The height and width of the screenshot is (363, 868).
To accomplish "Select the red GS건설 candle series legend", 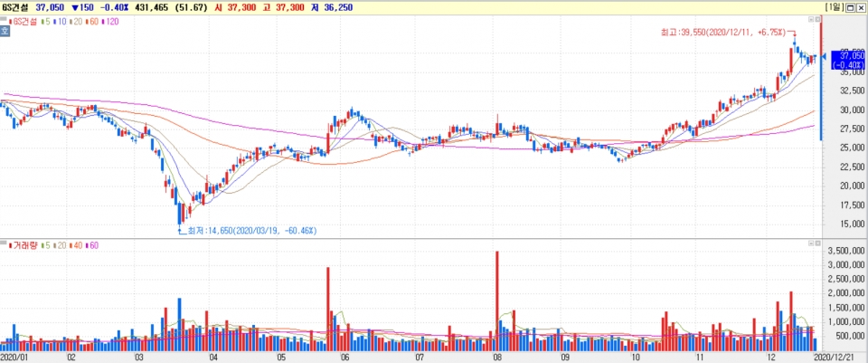I will [x=23, y=21].
